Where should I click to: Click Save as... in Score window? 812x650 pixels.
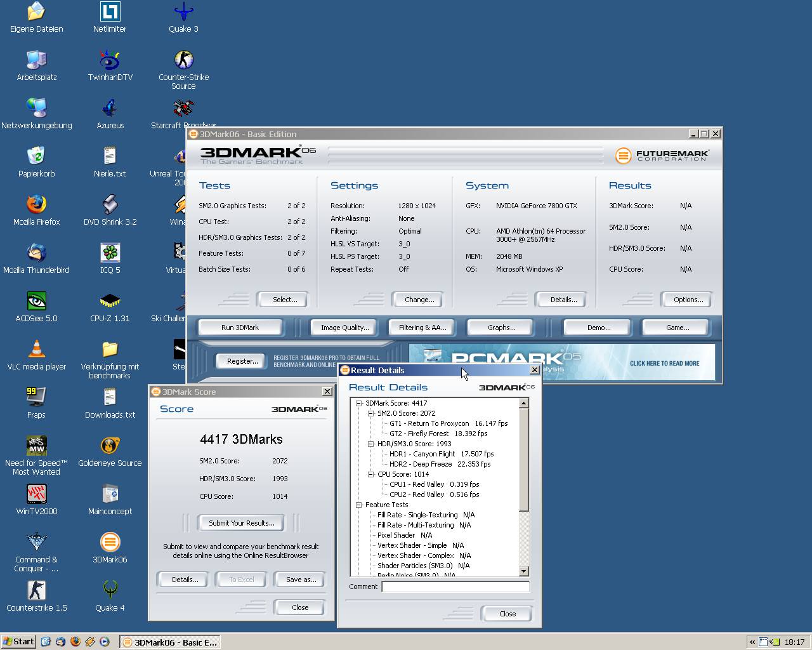tap(301, 580)
